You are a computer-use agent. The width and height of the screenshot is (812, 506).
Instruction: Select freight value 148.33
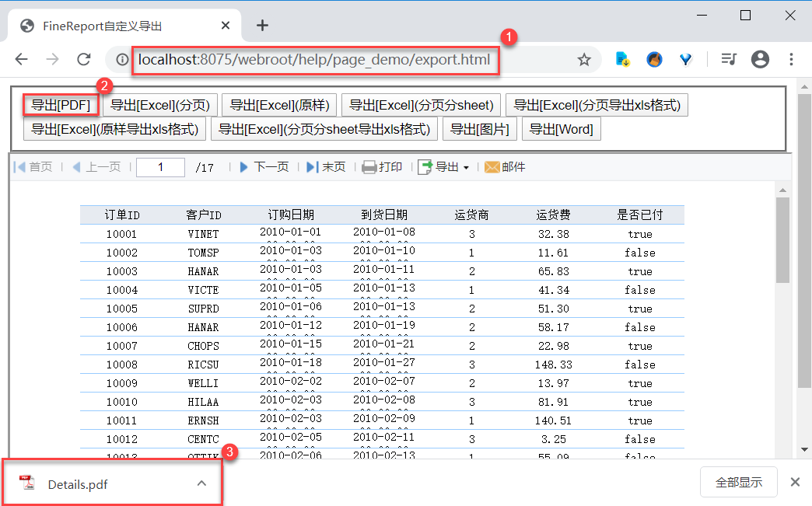554,365
